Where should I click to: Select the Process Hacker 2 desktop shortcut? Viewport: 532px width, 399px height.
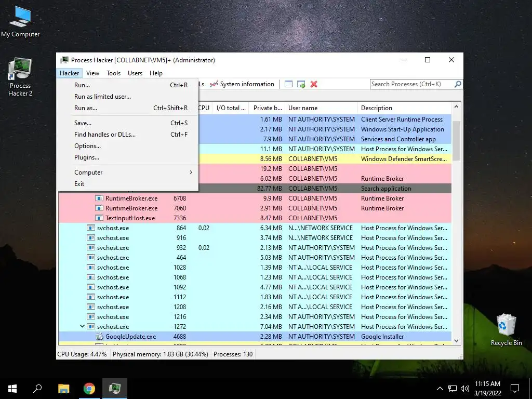(20, 77)
